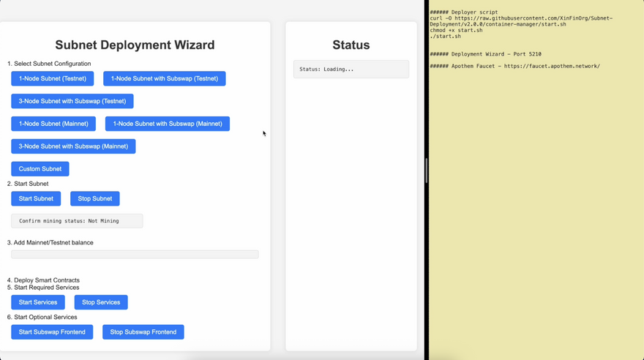Click the Mainnet/Testnet balance field

[x=135, y=255]
